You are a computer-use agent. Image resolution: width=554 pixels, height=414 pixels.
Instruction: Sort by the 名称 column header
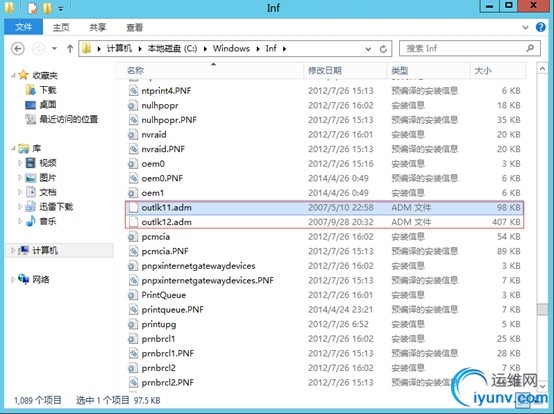(209, 70)
